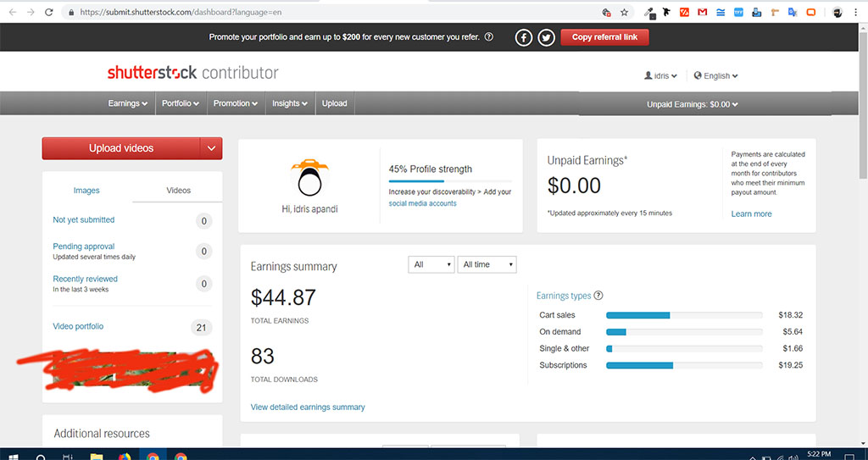
Task: Click Learn more link
Action: (x=751, y=213)
